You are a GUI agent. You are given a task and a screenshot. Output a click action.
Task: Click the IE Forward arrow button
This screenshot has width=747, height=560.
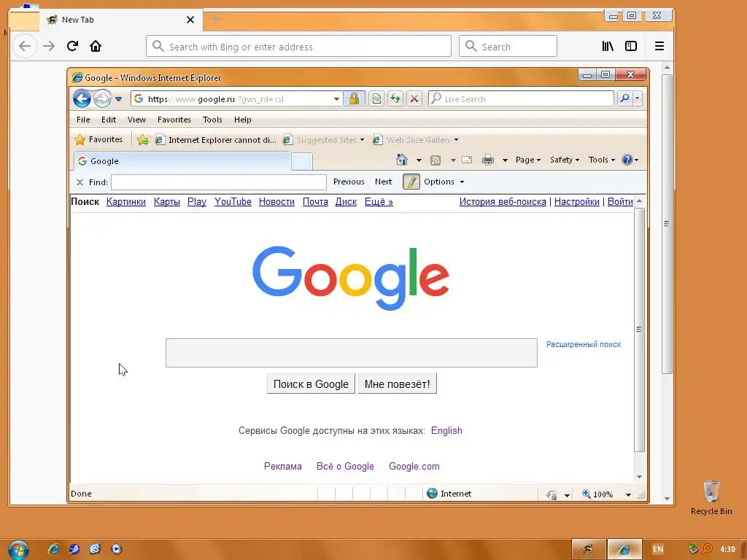click(102, 99)
